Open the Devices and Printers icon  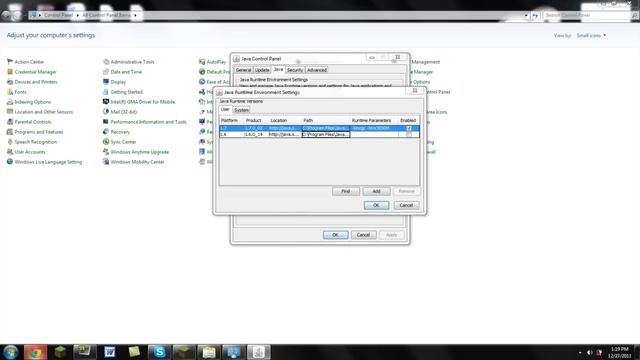click(x=10, y=82)
